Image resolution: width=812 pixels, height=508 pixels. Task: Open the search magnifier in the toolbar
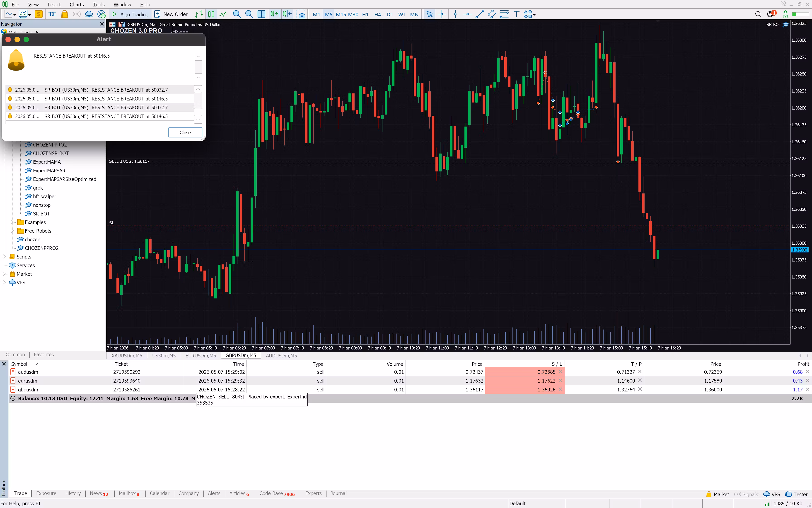758,14
